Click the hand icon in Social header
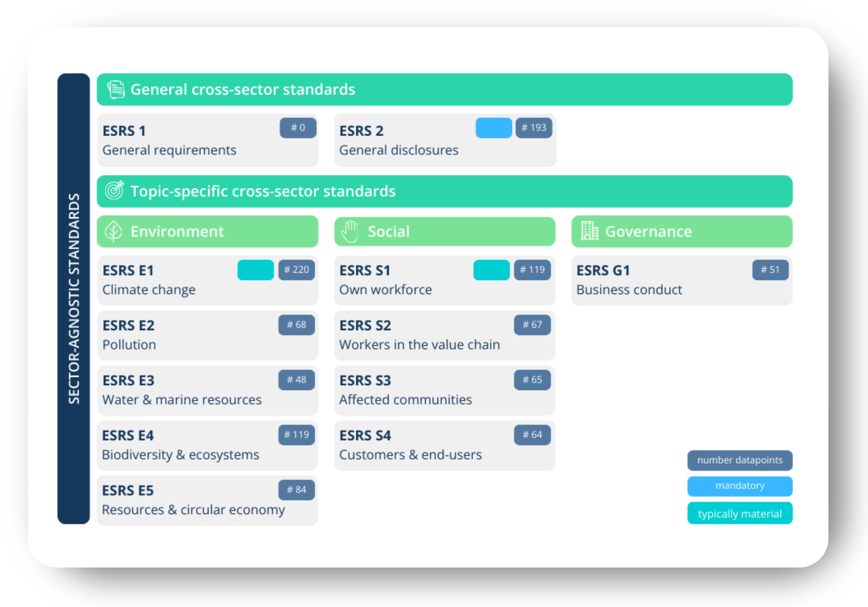The image size is (868, 607). tap(350, 231)
